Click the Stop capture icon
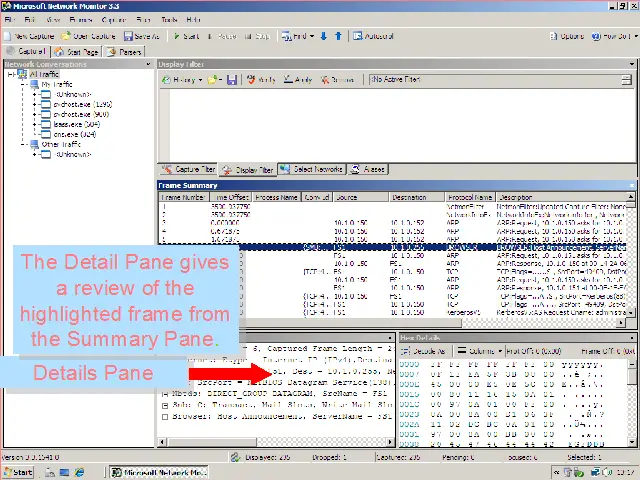 [248, 36]
